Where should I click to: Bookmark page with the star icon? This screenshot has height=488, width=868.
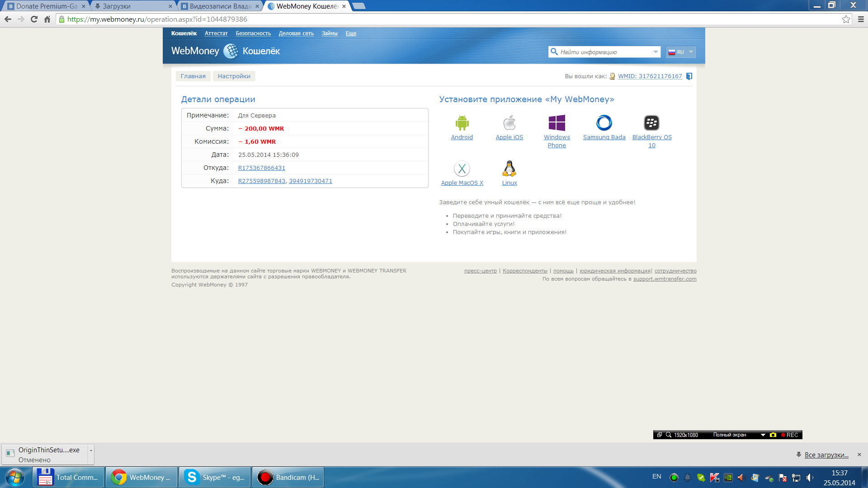tap(846, 19)
